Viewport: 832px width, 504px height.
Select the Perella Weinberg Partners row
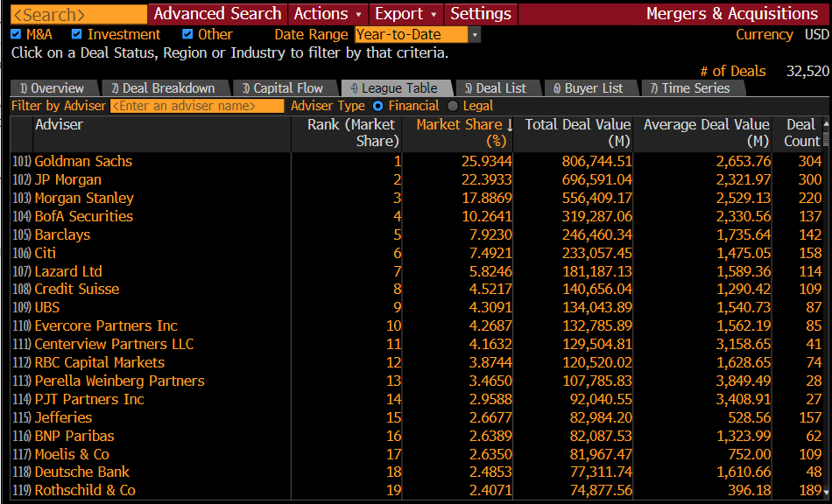click(x=417, y=381)
